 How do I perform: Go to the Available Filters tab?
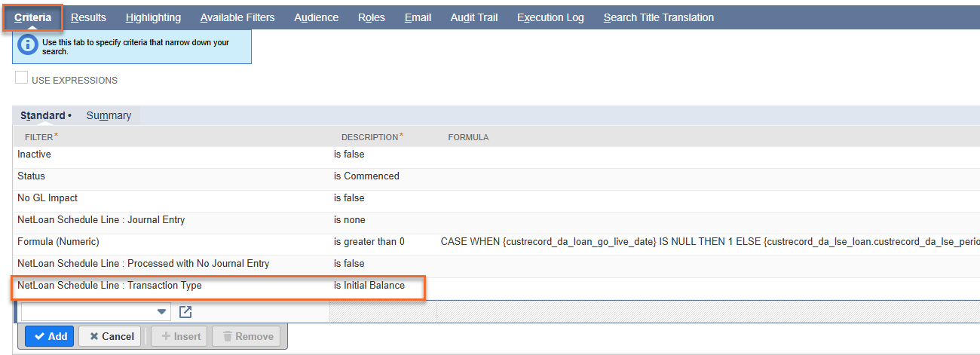coord(237,17)
